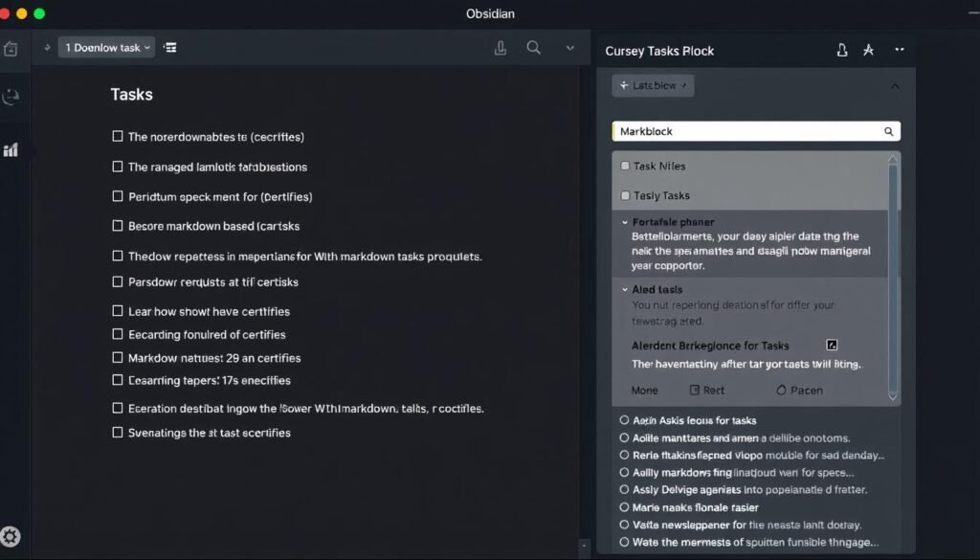Select the 'Aatin Askis icons for tasks' radio item
The width and height of the screenshot is (980, 560).
point(627,420)
